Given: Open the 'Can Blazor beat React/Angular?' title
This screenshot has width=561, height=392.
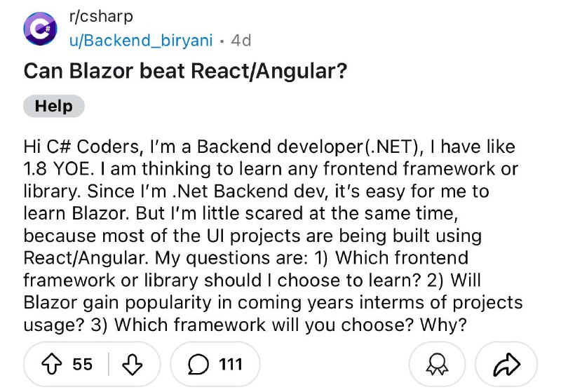Looking at the screenshot, I should coord(185,71).
